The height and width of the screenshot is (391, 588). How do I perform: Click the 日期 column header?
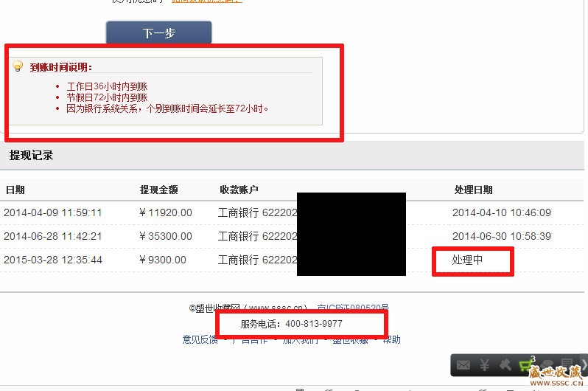[x=15, y=190]
